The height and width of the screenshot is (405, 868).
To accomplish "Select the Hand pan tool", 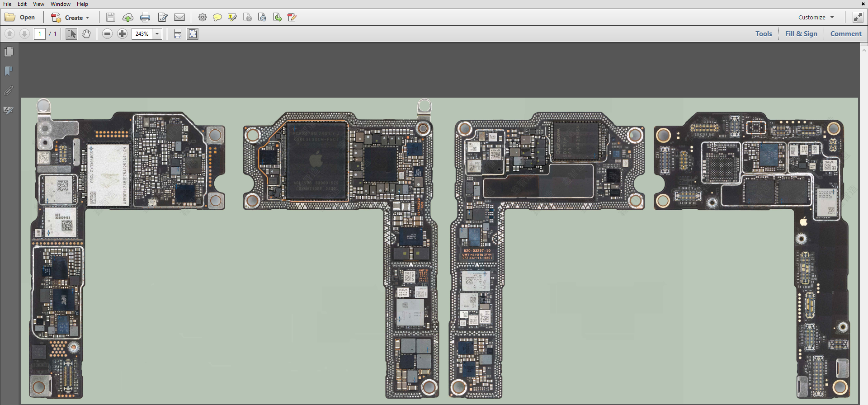I will point(86,34).
